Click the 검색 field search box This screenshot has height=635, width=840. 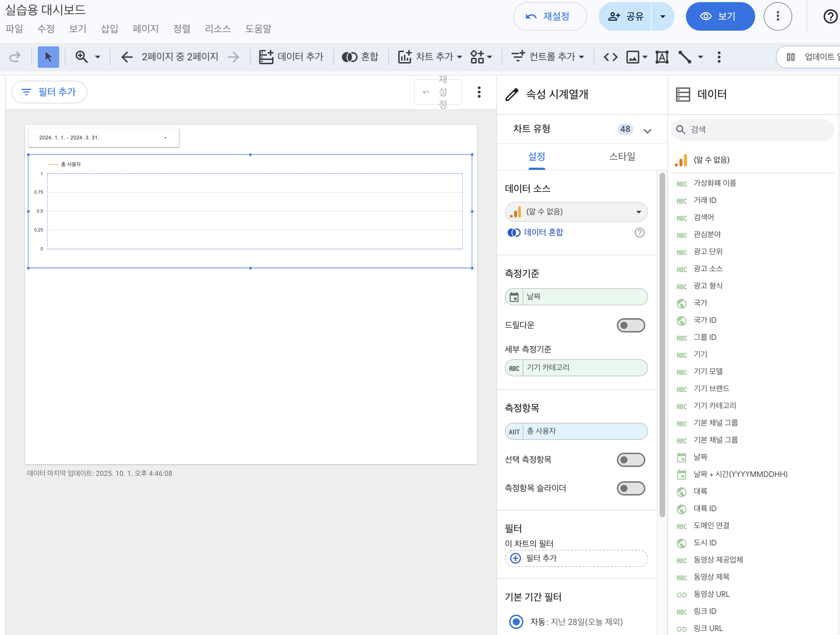(752, 129)
